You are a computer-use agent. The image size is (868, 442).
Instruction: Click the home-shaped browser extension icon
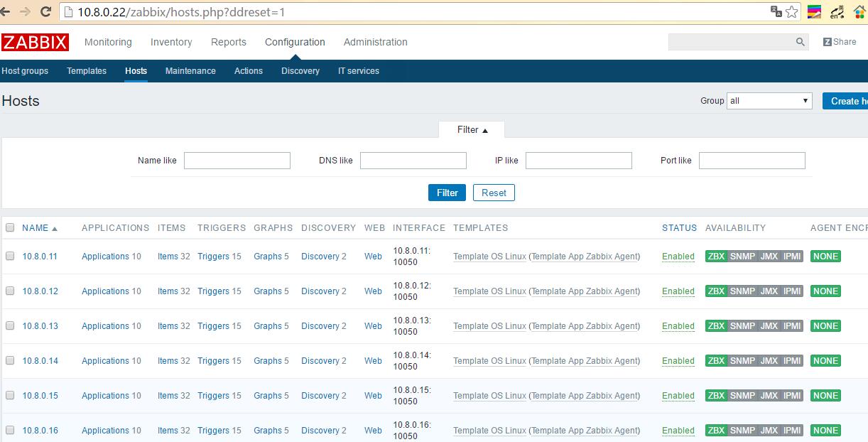859,11
